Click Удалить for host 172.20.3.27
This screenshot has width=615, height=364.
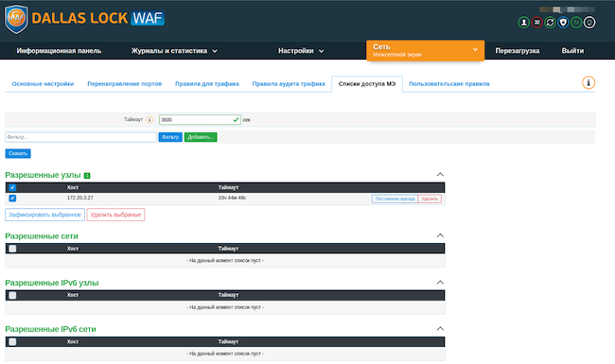pos(430,199)
